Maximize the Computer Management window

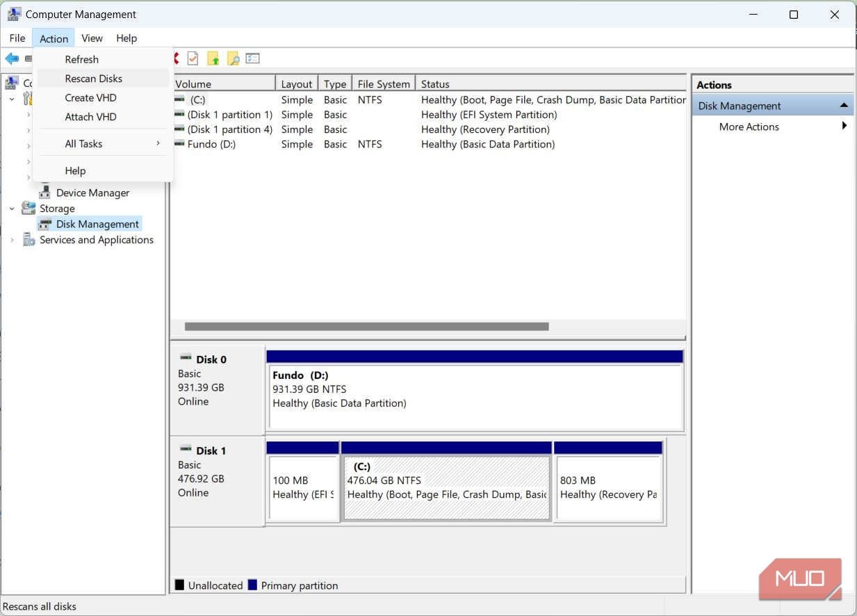pos(794,15)
